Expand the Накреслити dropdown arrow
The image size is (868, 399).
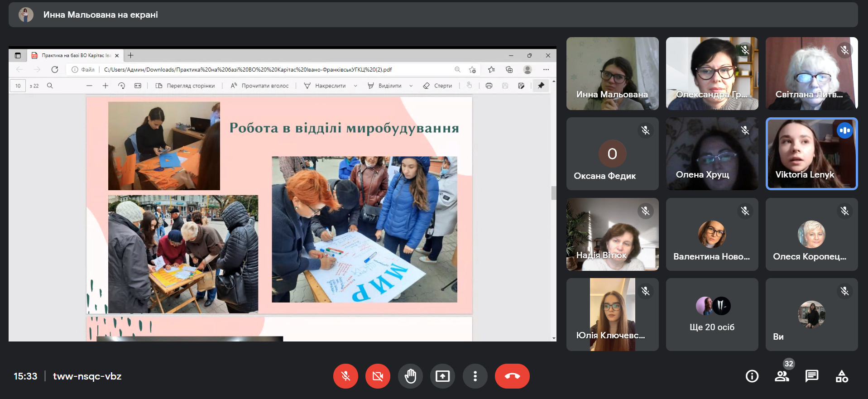coord(355,86)
